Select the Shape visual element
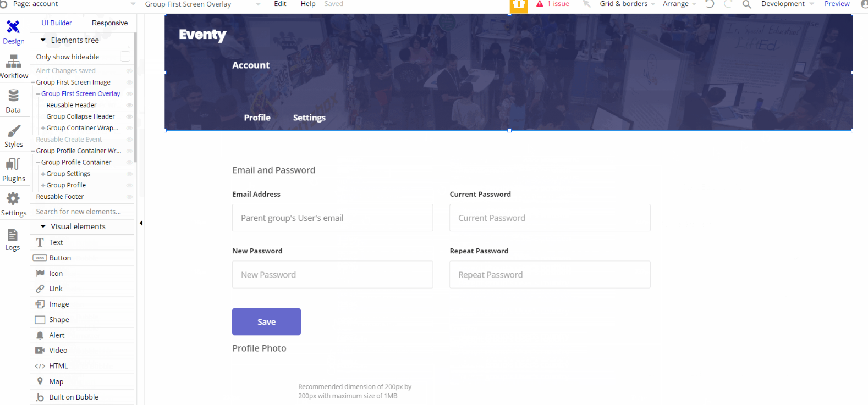The height and width of the screenshot is (405, 868). 59,320
